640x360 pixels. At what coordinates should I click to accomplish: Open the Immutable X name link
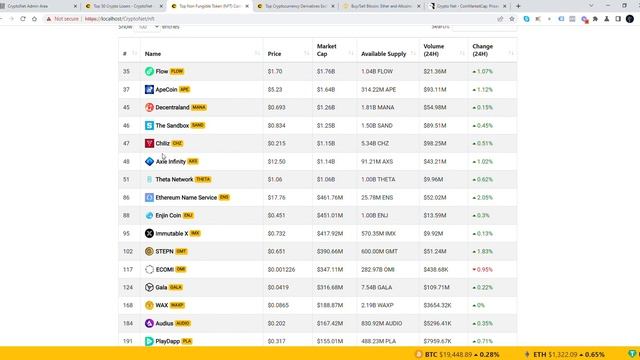(172, 233)
